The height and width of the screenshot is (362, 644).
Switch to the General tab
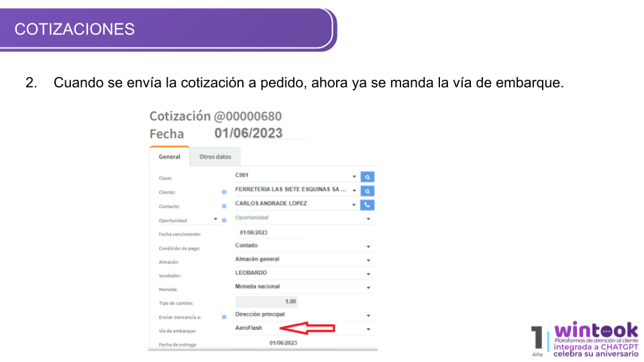tap(170, 157)
